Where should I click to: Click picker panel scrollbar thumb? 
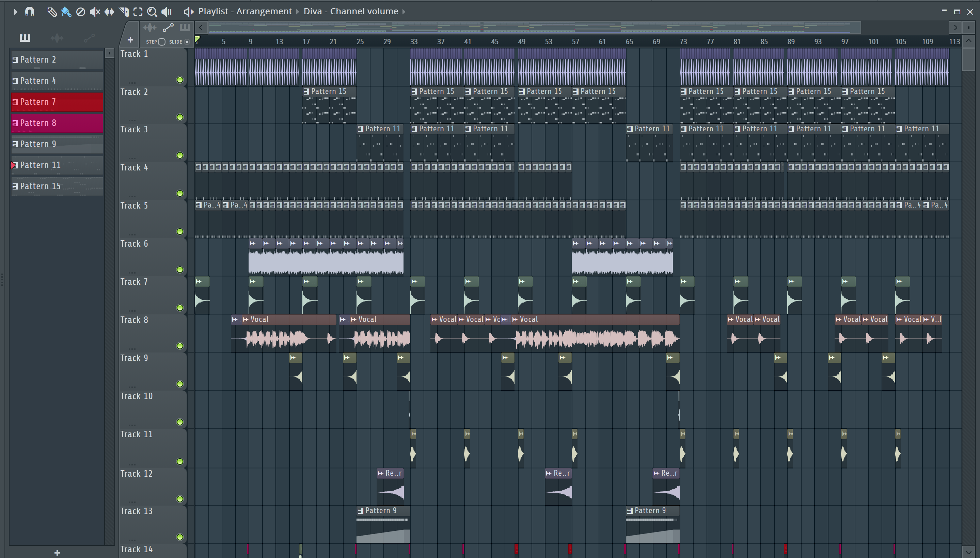coord(109,54)
